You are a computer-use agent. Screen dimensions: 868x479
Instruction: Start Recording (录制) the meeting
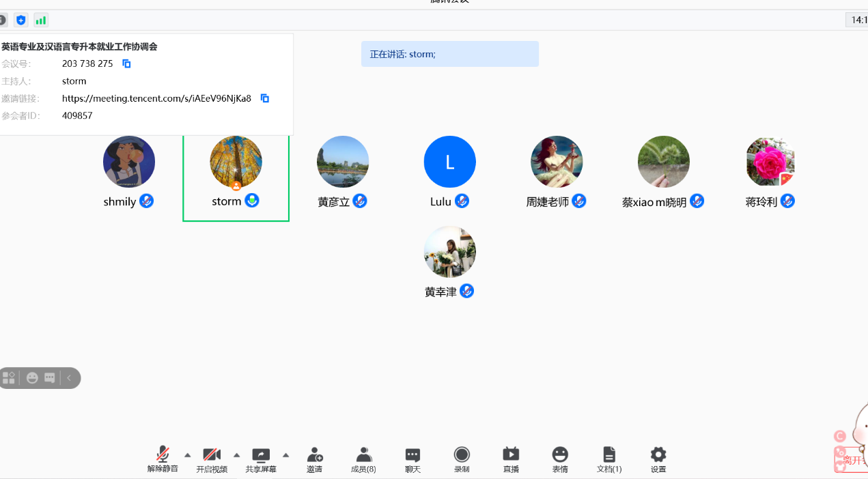point(462,455)
